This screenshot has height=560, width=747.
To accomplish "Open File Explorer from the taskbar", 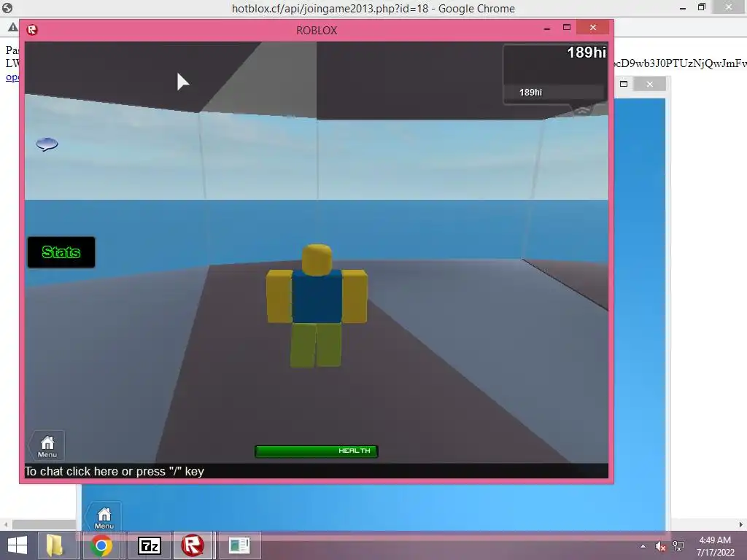I will (55, 545).
